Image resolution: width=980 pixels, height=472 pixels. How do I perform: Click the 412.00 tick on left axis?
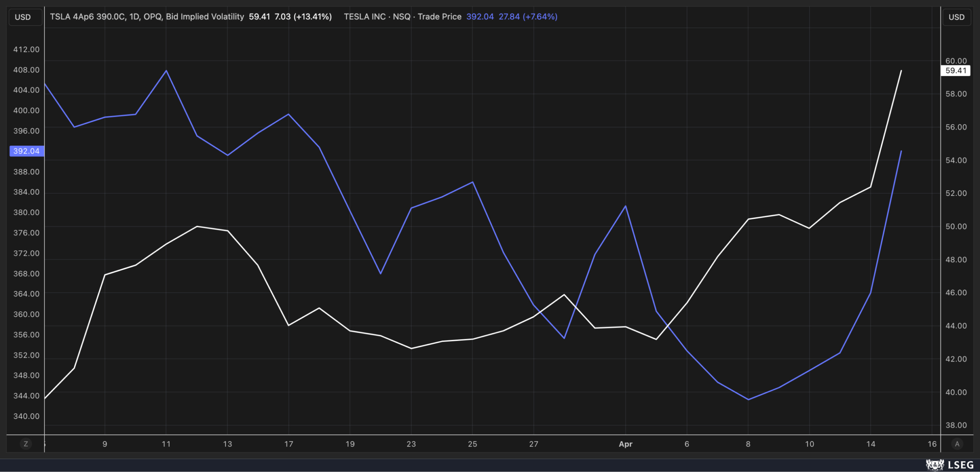click(26, 49)
